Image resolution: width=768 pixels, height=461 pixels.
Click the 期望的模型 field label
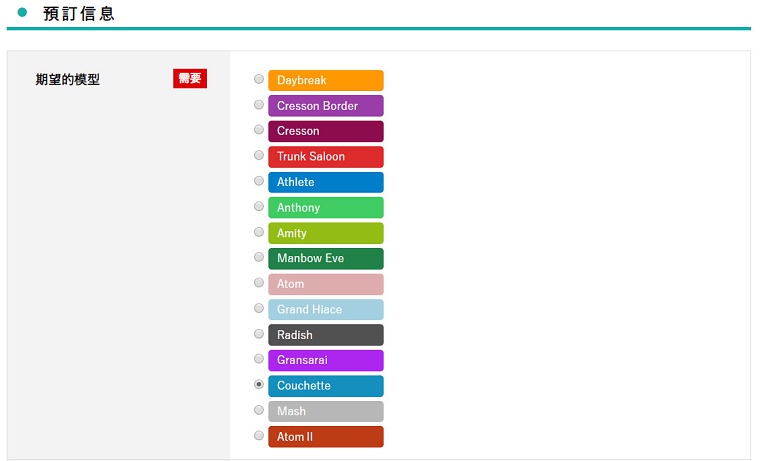point(68,79)
